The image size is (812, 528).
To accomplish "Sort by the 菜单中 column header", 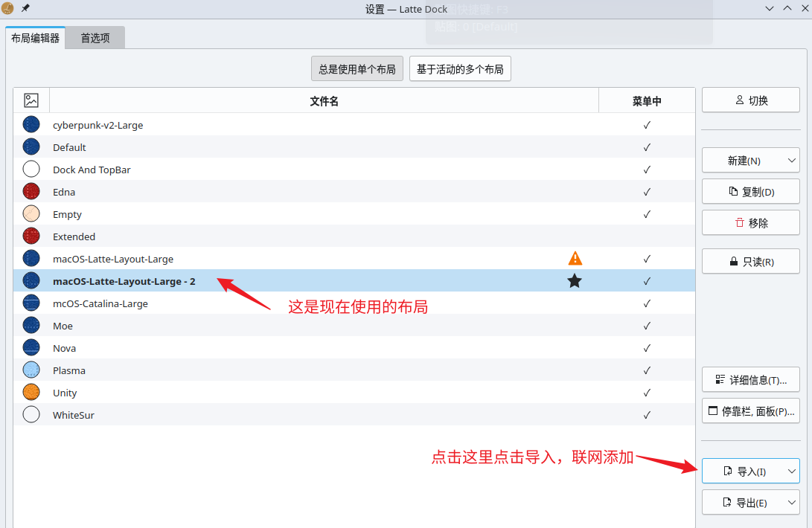I will [x=647, y=100].
